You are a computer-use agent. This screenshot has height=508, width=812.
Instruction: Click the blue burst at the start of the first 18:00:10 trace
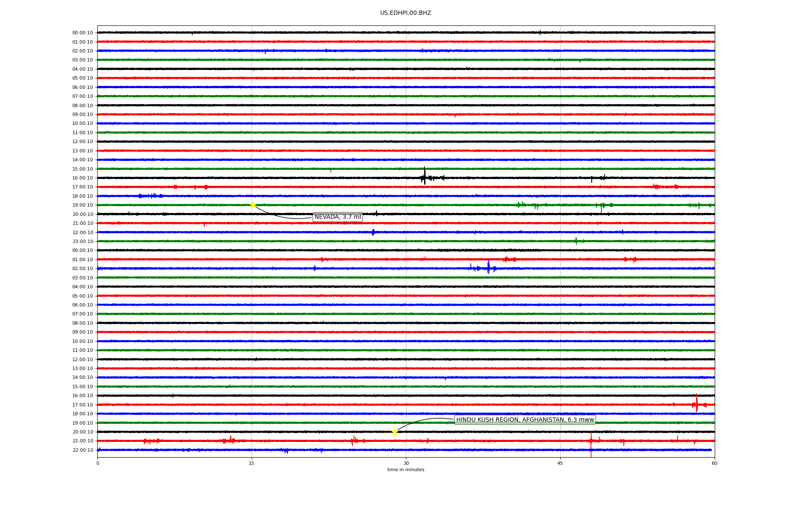pyautogui.click(x=150, y=196)
